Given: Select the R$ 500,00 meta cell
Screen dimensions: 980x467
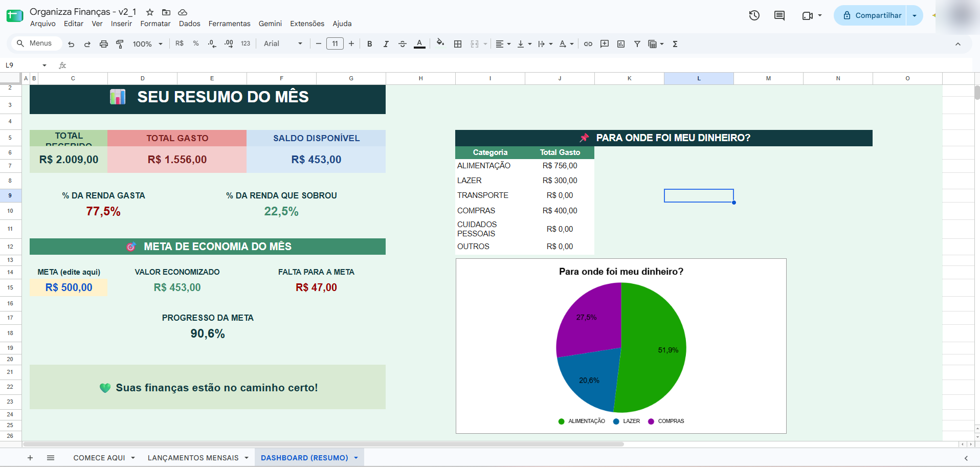Looking at the screenshot, I should (x=69, y=287).
